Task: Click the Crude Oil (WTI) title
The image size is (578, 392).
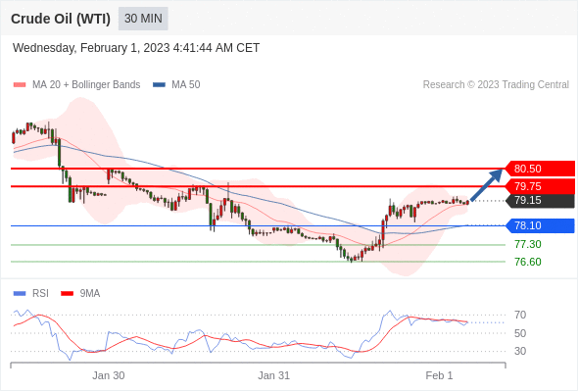Action: click(x=61, y=19)
